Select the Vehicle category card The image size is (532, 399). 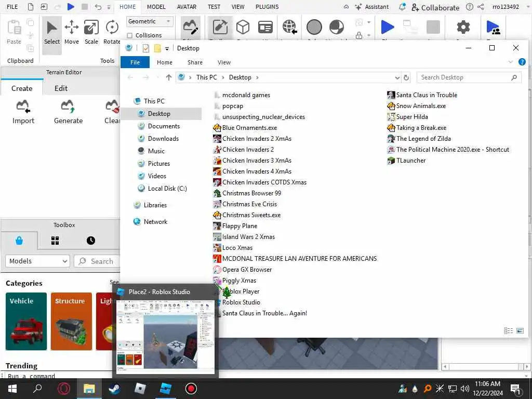[26, 321]
